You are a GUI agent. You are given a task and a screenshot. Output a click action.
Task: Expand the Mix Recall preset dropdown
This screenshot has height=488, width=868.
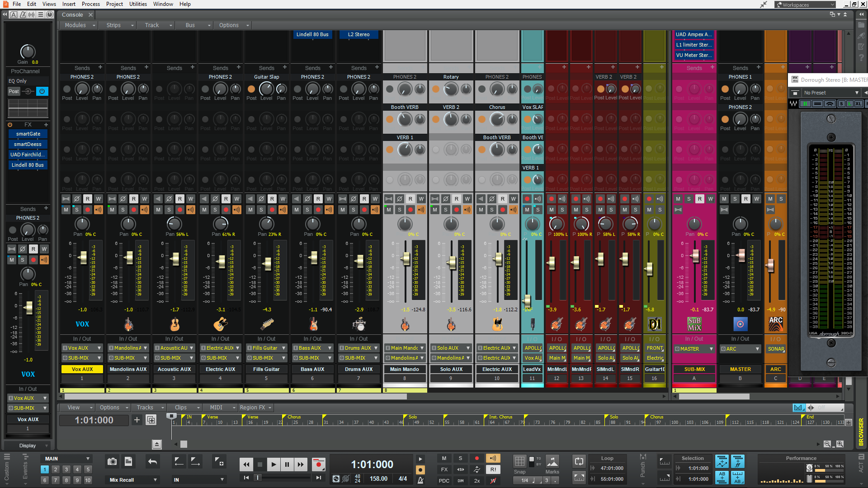[155, 480]
